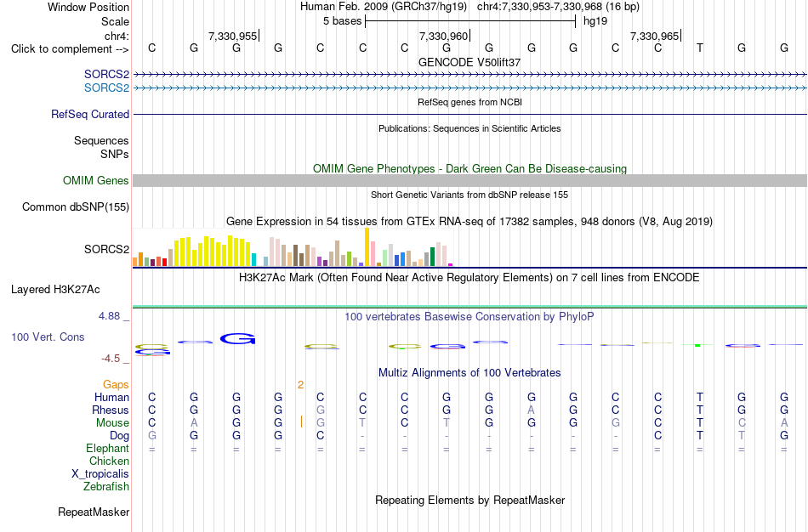Click the gray OMIM Genes bar
The width and height of the screenshot is (808, 532).
point(470,181)
